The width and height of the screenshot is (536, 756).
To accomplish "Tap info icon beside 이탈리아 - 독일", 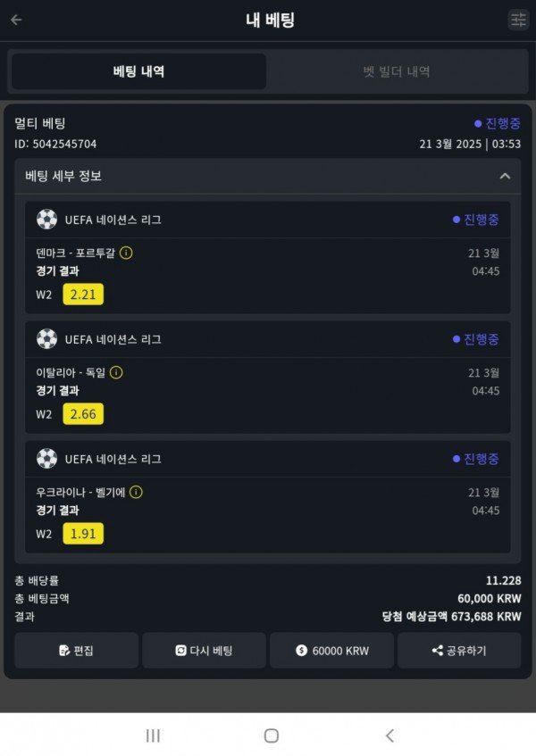I will coord(116,372).
